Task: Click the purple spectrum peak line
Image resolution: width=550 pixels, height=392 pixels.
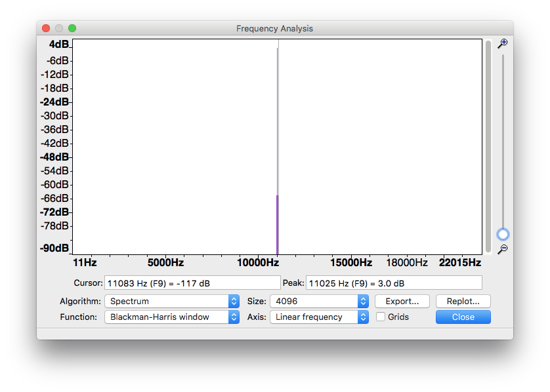Action: pyautogui.click(x=277, y=151)
